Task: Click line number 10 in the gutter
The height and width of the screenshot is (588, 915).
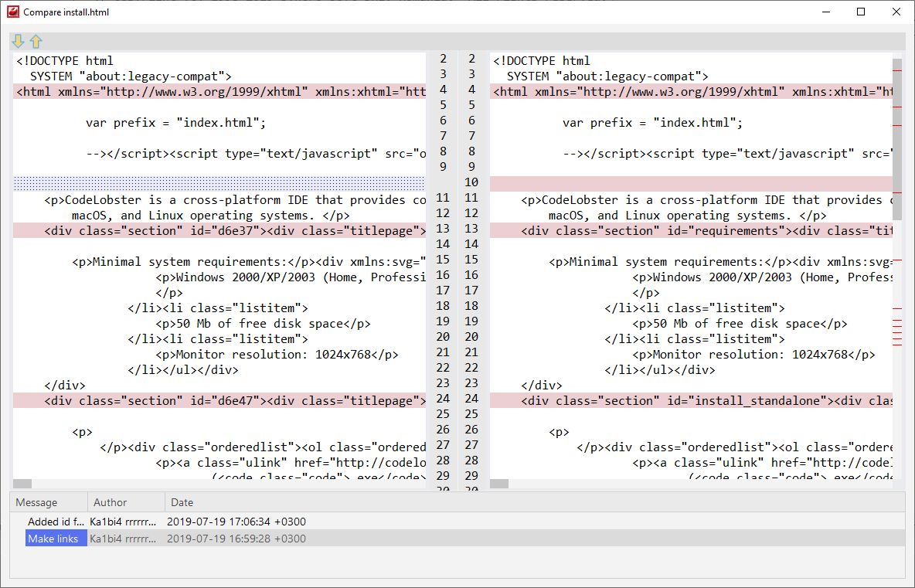Action: point(471,182)
